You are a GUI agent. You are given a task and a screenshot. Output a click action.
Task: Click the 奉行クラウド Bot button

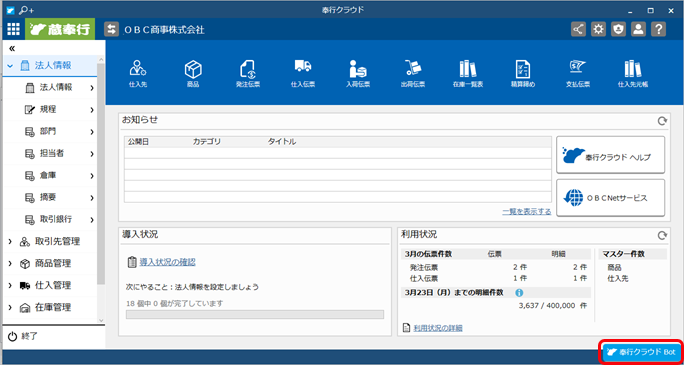point(641,351)
